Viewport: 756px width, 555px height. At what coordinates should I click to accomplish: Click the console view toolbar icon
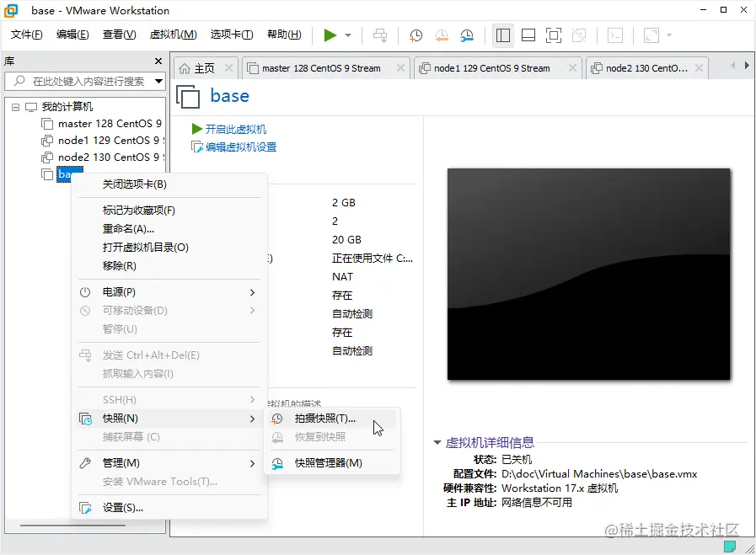[x=615, y=35]
